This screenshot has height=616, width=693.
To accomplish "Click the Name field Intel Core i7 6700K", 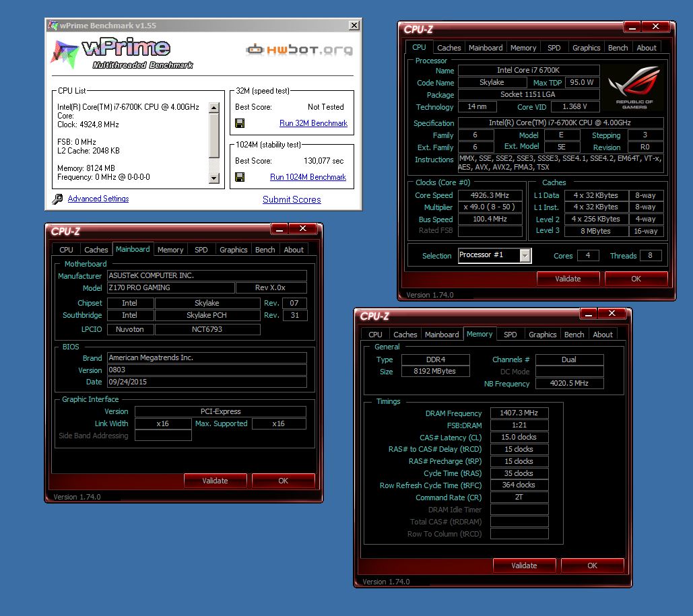I will click(529, 70).
